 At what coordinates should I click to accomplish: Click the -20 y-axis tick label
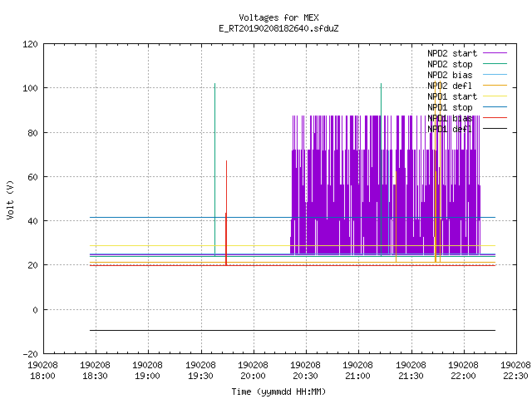coord(30,354)
